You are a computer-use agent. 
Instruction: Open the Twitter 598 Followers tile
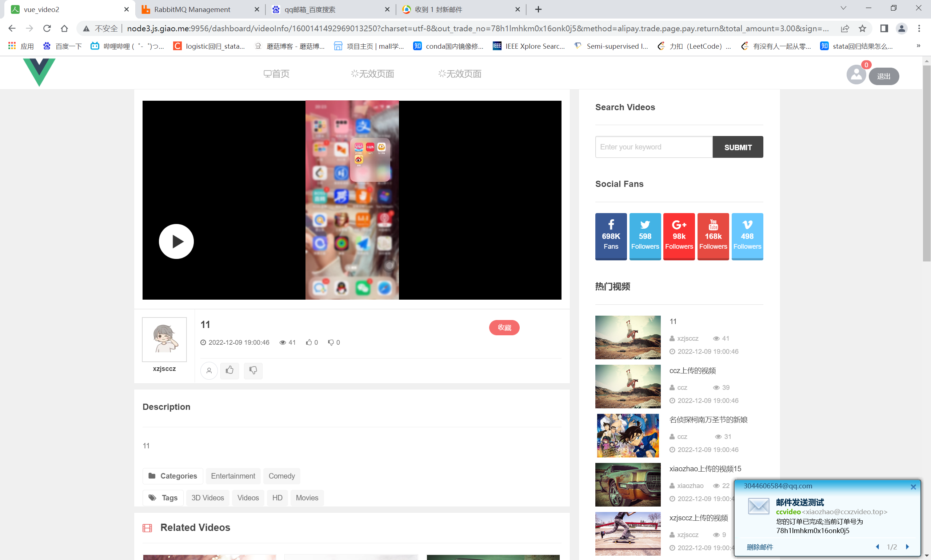(645, 237)
